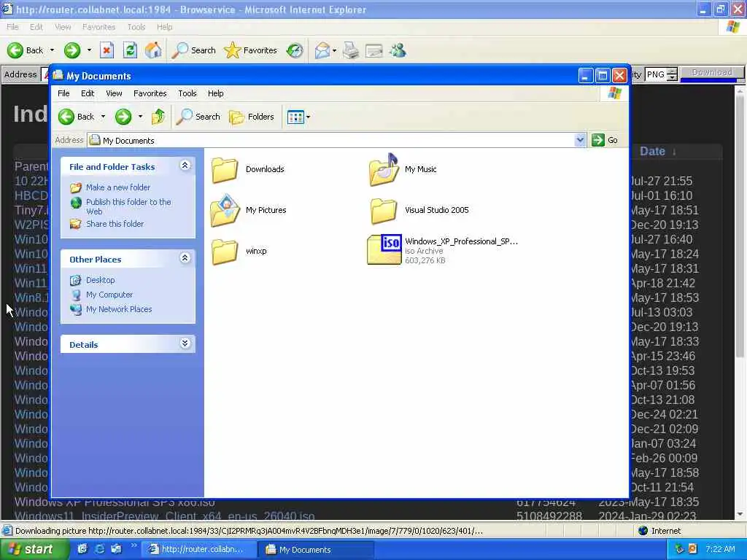The width and height of the screenshot is (747, 560).
Task: Open Tools menu in My Documents
Action: (x=187, y=93)
